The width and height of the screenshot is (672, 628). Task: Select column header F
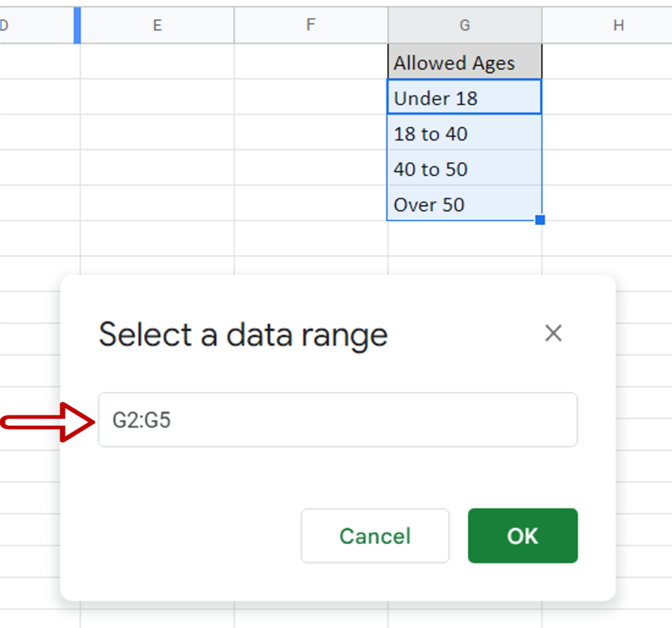click(x=310, y=25)
